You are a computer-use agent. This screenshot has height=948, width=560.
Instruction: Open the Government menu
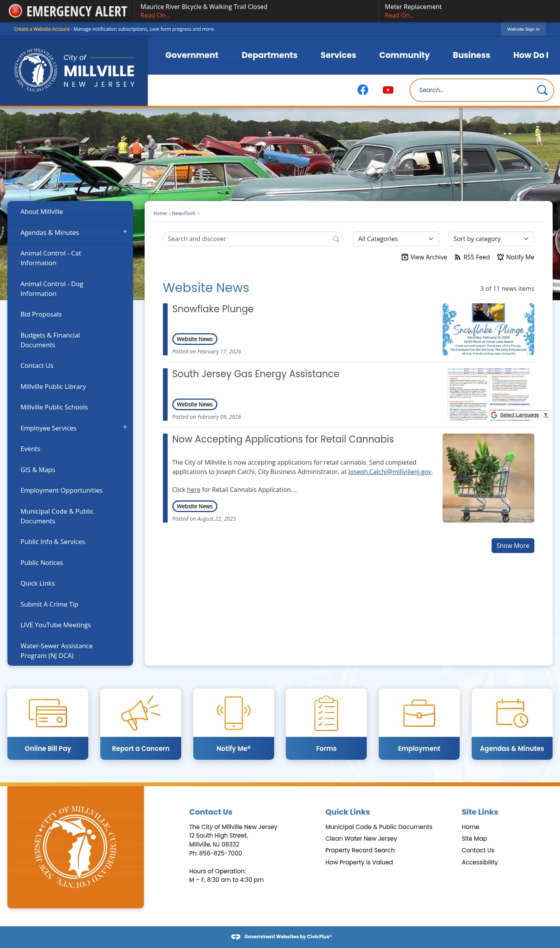[192, 55]
